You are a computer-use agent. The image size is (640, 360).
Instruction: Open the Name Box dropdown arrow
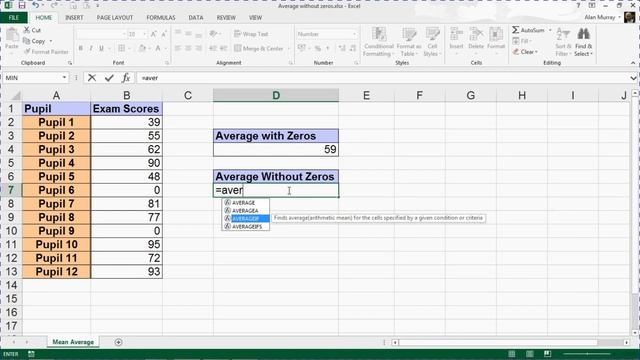point(64,78)
